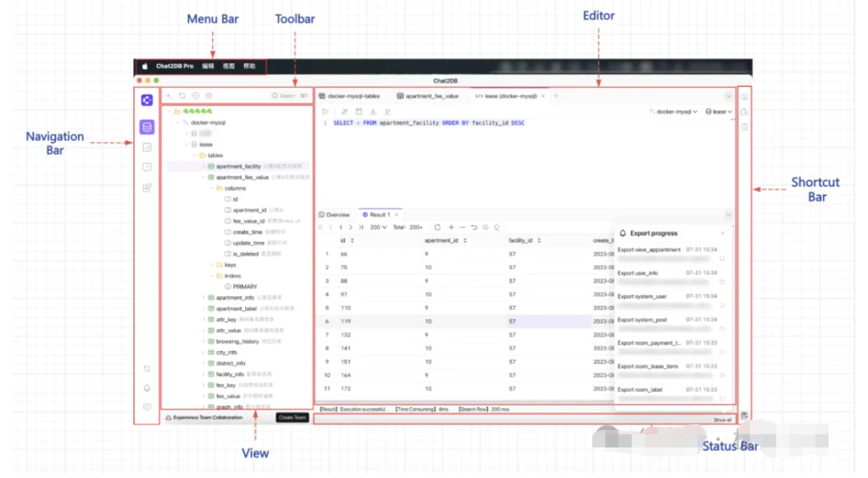Open the team grid navigation icon
Screen dimensions: 868x478
tap(147, 188)
